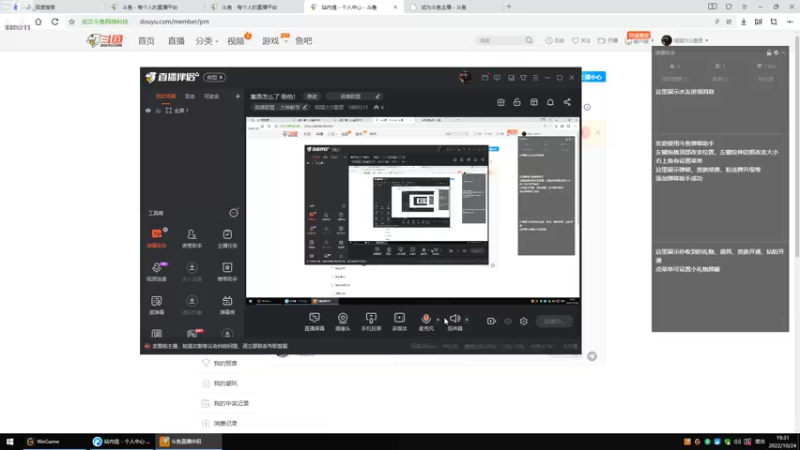The width and height of the screenshot is (800, 450).
Task: Open stream settings gear in bottom bar
Action: [523, 321]
